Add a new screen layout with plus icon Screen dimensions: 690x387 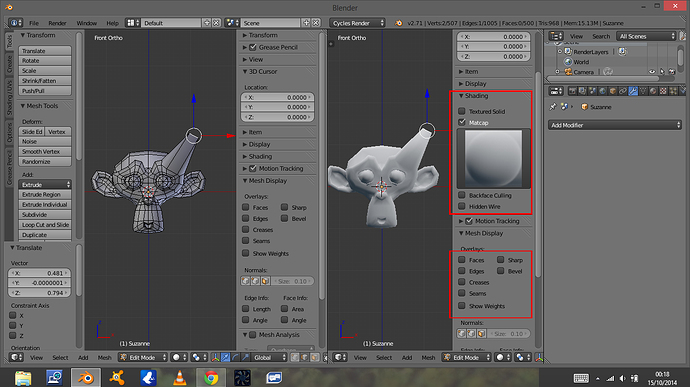pos(206,22)
